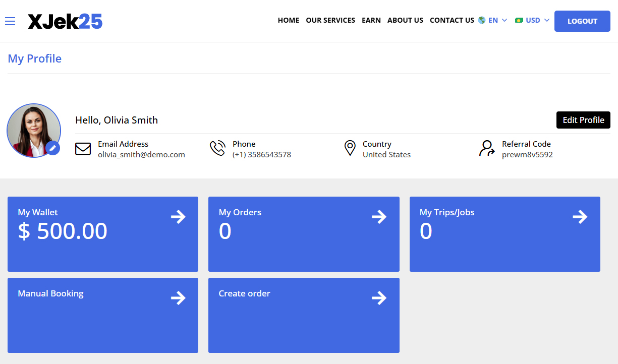Select the EARN navigation item

point(371,21)
